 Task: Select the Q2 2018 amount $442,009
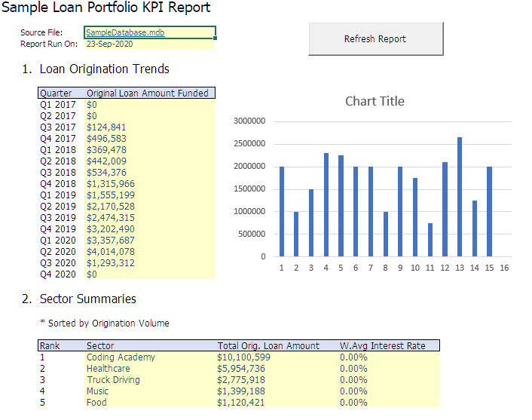pyautogui.click(x=106, y=161)
